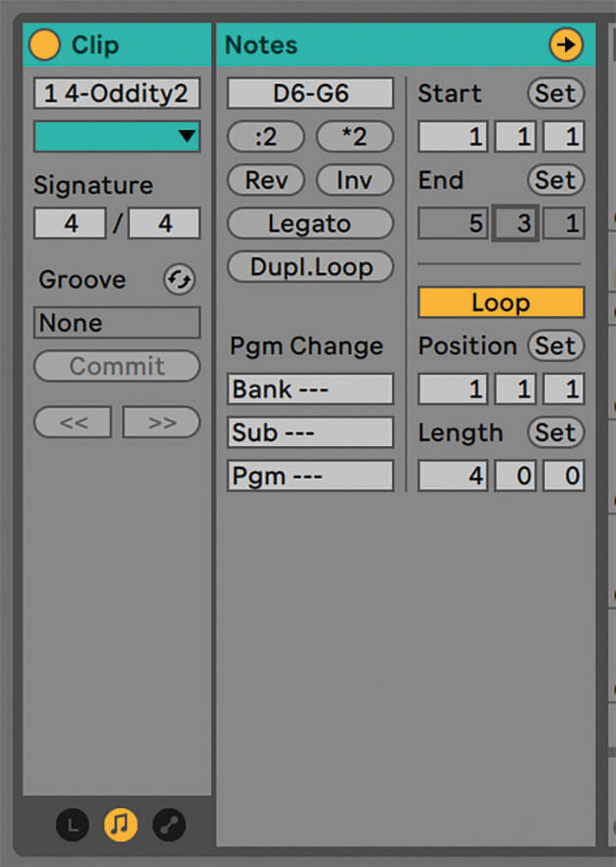Show the Envelopes box icon
The width and height of the screenshot is (616, 867).
[x=169, y=826]
